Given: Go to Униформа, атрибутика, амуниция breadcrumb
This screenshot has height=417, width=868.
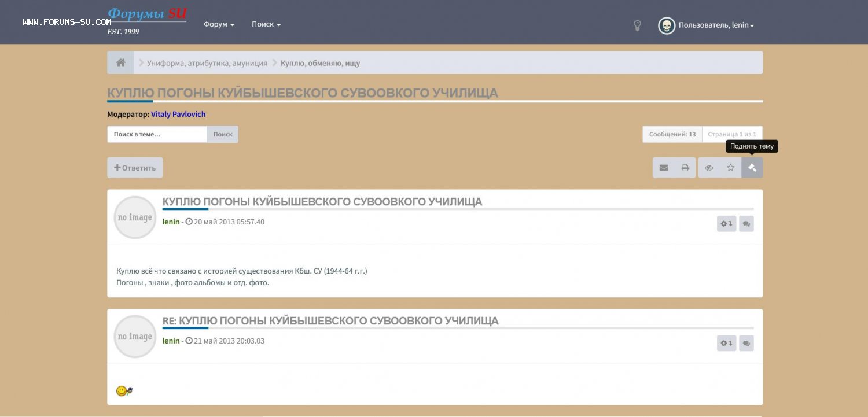Looking at the screenshot, I should pyautogui.click(x=207, y=63).
